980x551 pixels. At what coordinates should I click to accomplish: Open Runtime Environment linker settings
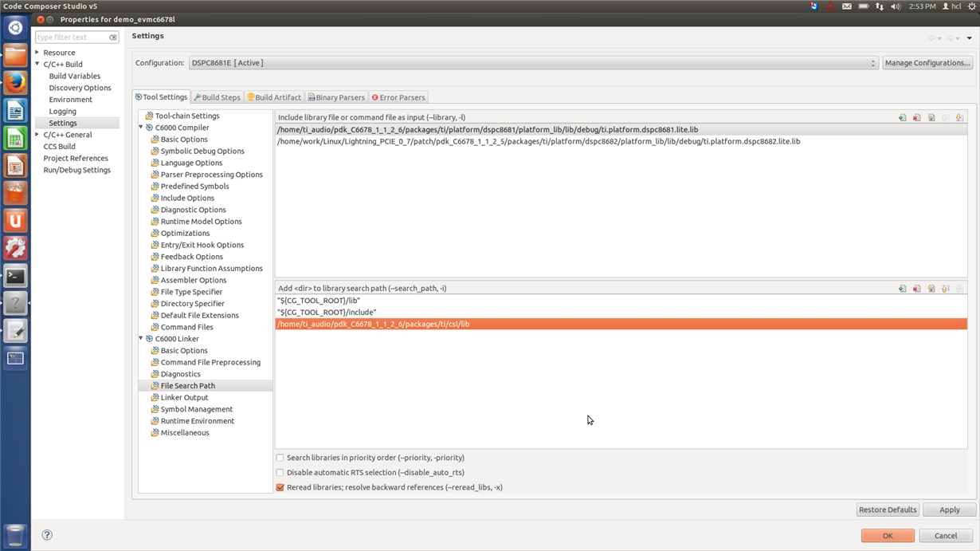click(x=198, y=421)
